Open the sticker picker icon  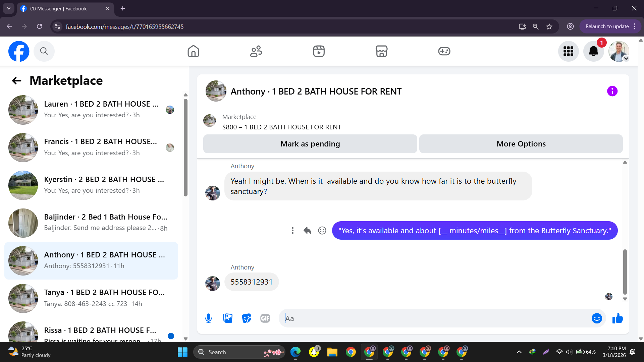(247, 318)
